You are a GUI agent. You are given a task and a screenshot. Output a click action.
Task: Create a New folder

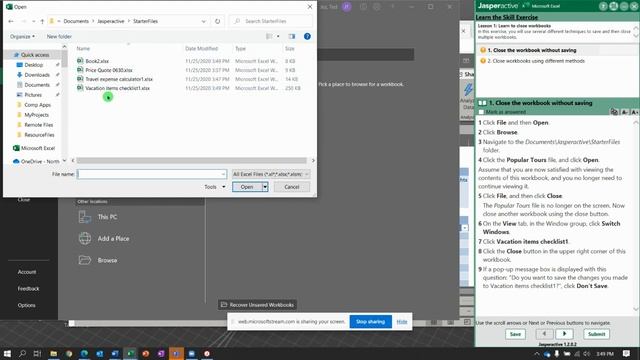59,36
